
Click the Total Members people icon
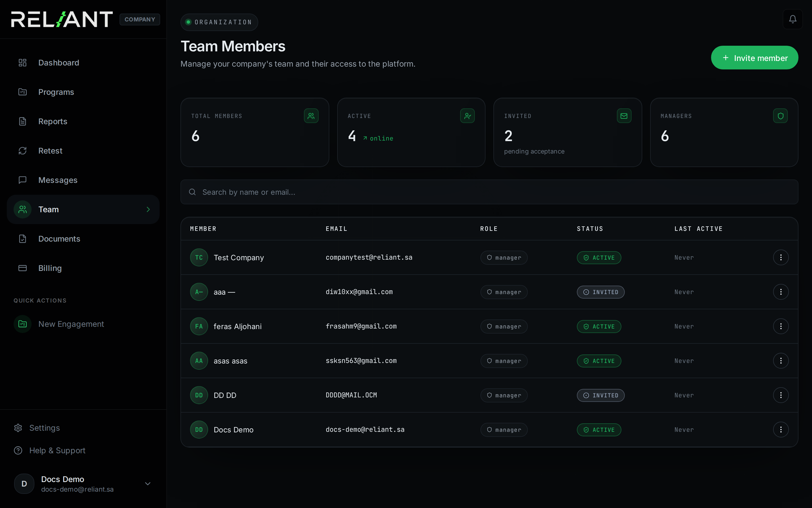(311, 116)
